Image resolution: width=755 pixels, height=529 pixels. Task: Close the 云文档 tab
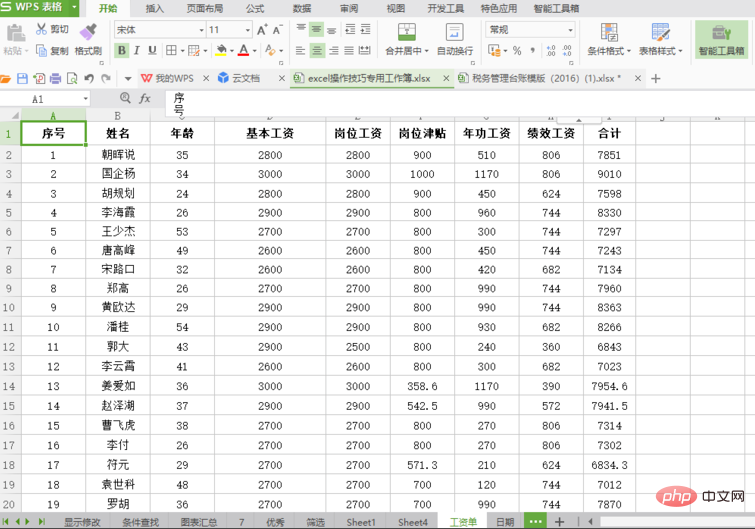(282, 78)
